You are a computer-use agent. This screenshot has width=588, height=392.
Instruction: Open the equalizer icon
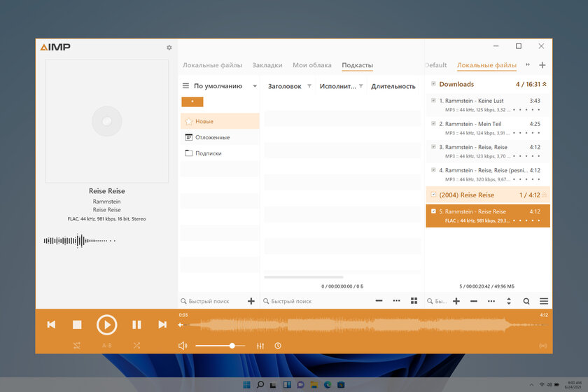point(260,346)
